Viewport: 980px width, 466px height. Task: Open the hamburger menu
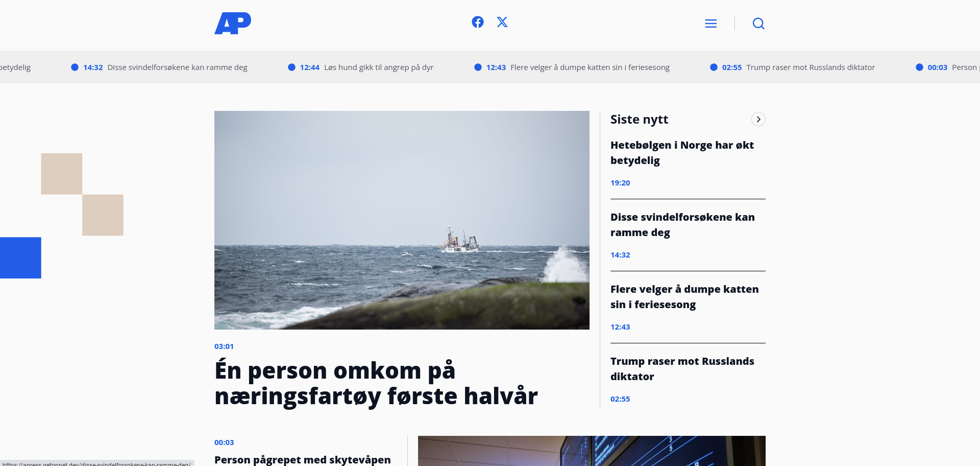point(710,24)
